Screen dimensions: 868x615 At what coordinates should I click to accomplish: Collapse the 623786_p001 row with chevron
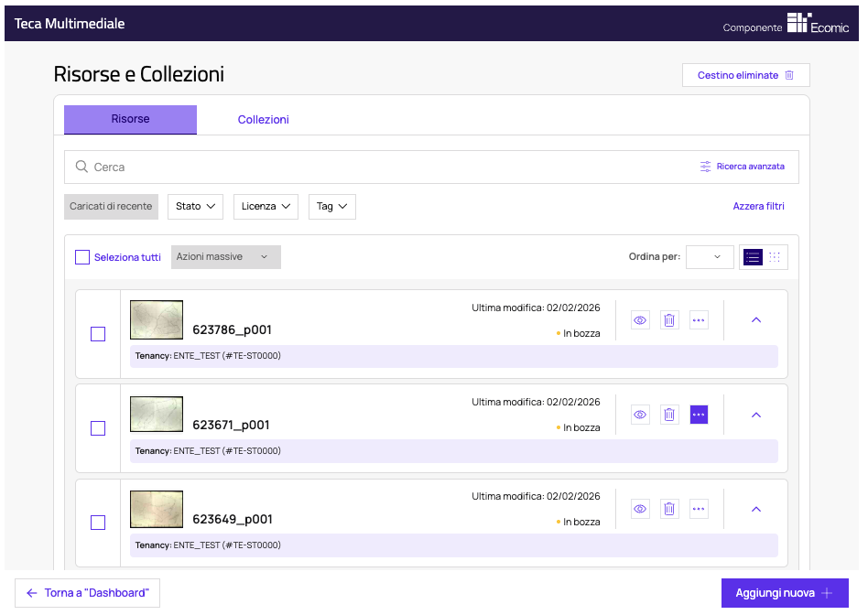pyautogui.click(x=756, y=320)
